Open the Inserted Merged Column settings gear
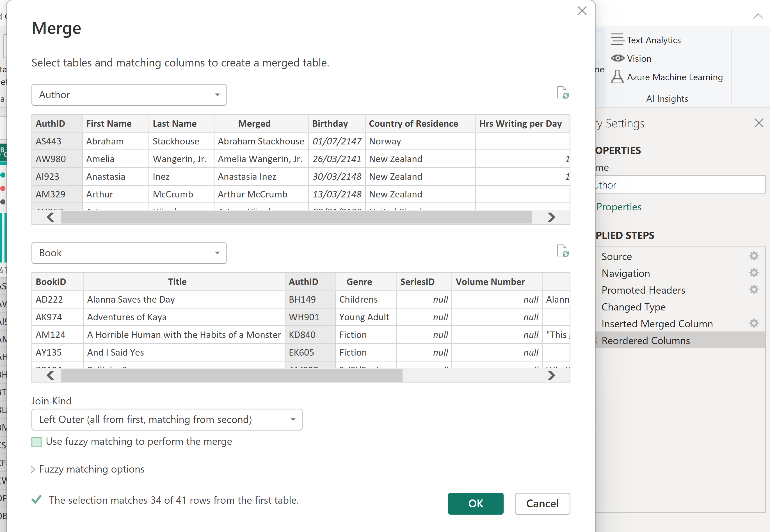 pyautogui.click(x=754, y=323)
